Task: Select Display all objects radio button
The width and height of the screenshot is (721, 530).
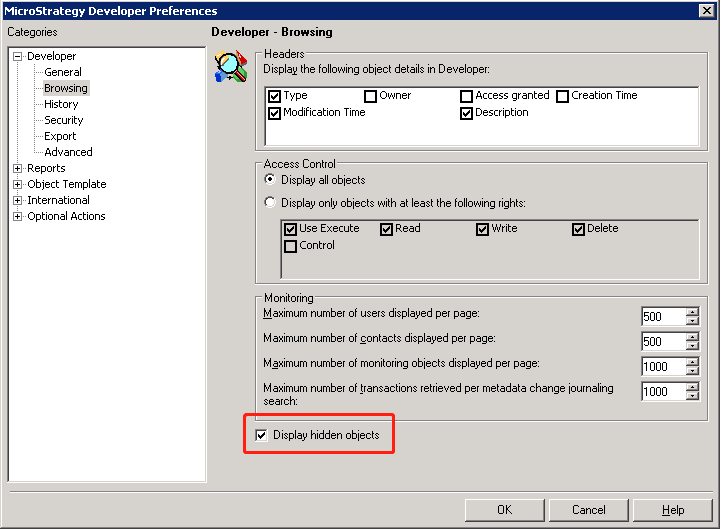Action: (x=270, y=180)
